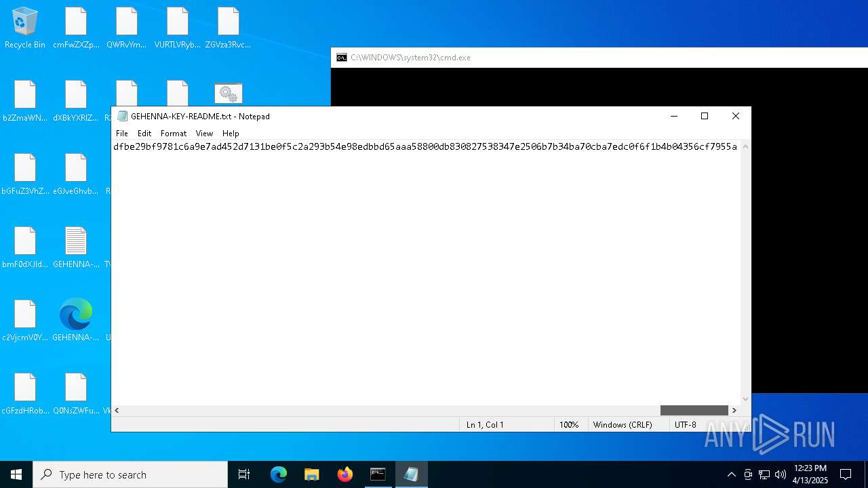
Task: Select the bmF0dXJld desktop file
Action: point(25,247)
